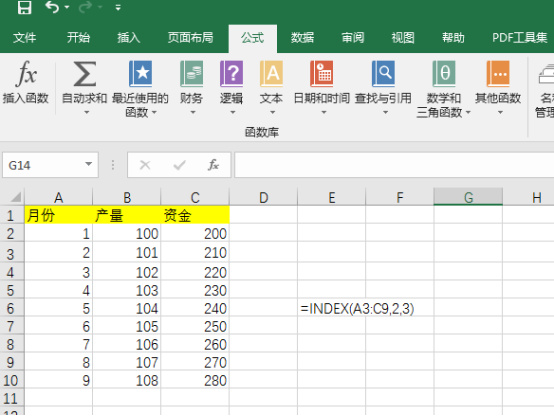Open Date and Time functions calendar icon
The height and width of the screenshot is (416, 554).
pos(322,74)
